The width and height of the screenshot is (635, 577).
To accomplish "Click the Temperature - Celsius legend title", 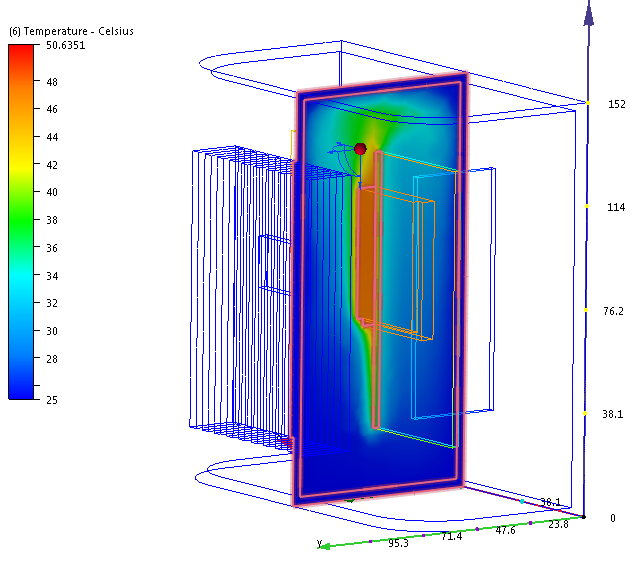I will (71, 31).
